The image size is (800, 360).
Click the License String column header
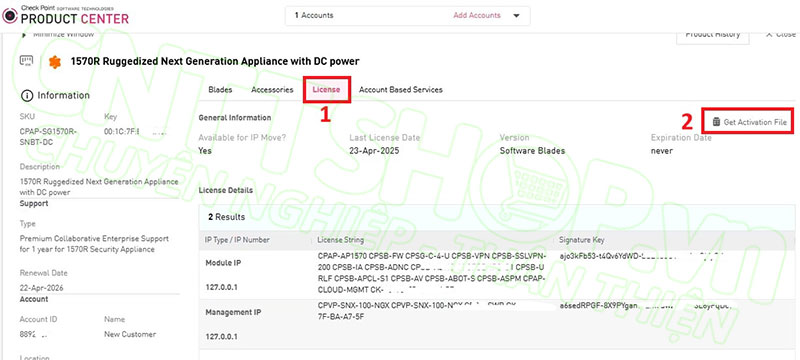click(340, 240)
